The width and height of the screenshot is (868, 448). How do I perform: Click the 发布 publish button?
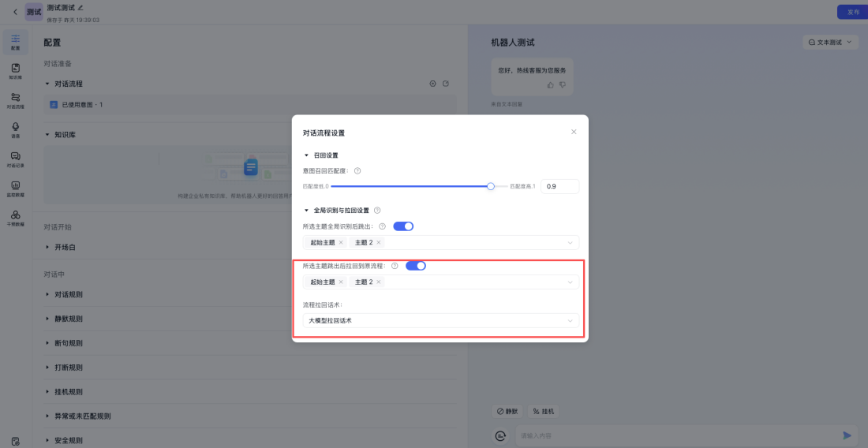pos(852,12)
